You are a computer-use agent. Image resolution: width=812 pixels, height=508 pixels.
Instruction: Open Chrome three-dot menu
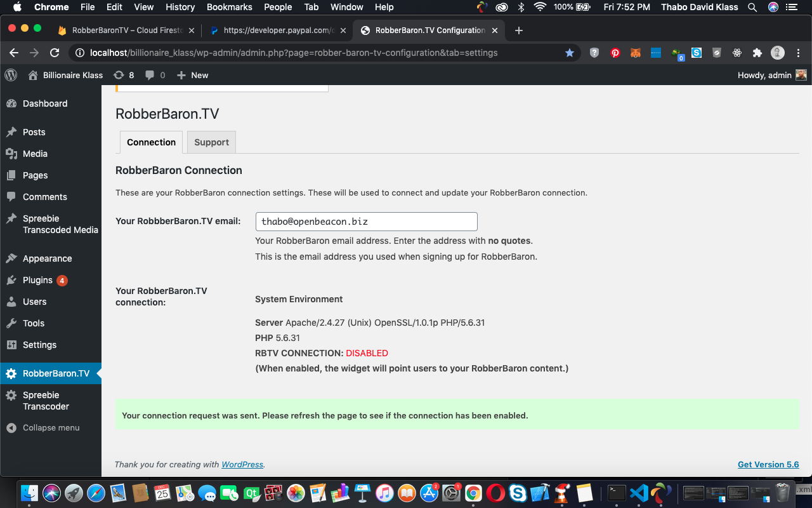pyautogui.click(x=798, y=53)
